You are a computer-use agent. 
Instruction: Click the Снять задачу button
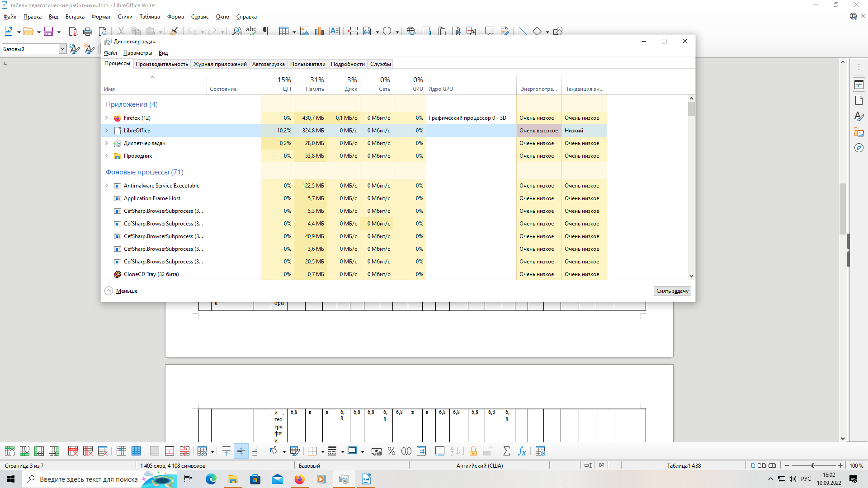pos(672,291)
